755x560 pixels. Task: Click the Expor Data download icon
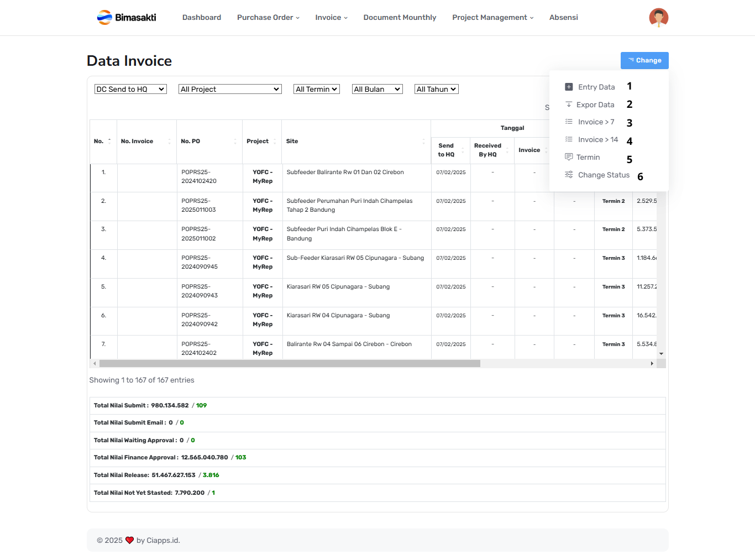(569, 104)
